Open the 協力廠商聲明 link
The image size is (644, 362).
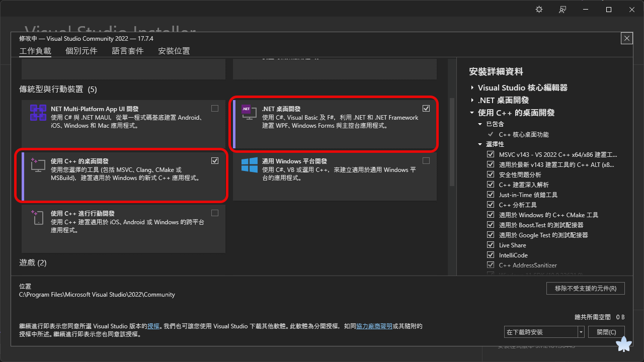coord(374,326)
